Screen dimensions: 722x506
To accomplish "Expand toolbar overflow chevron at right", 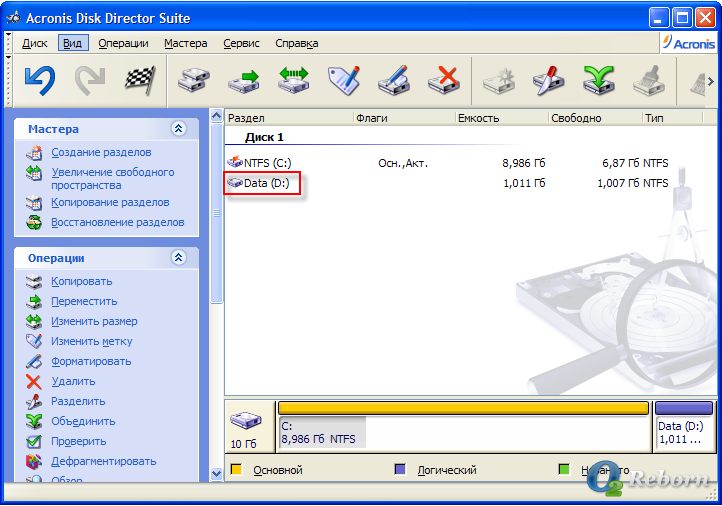I will [711, 81].
